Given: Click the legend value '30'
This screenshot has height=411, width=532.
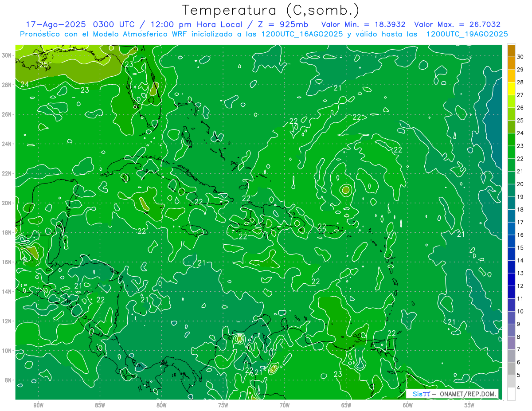Looking at the screenshot, I should point(520,57).
